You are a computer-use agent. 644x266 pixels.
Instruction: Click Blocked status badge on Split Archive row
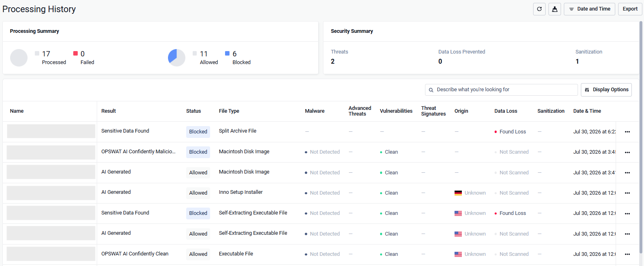tap(198, 132)
